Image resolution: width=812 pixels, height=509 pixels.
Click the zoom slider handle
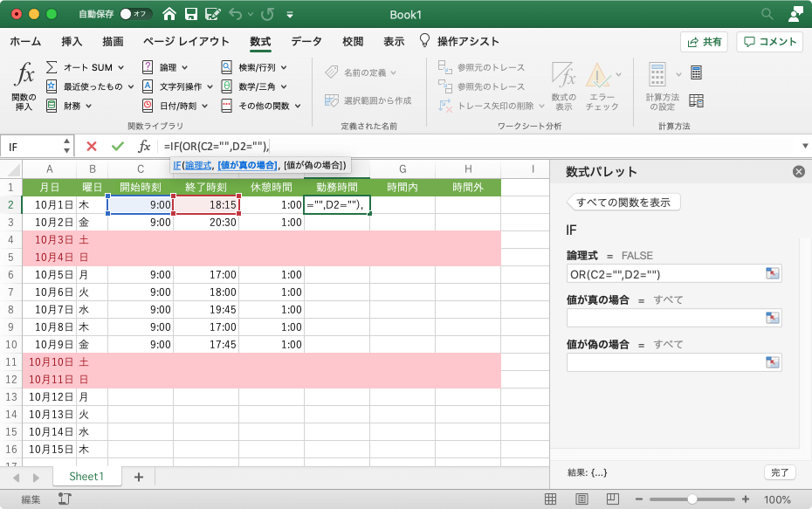[692, 499]
